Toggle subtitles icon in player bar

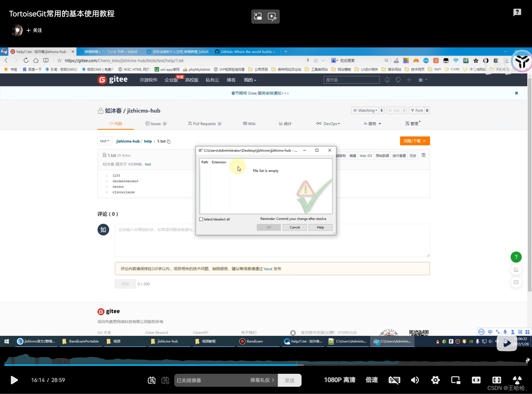[394, 380]
